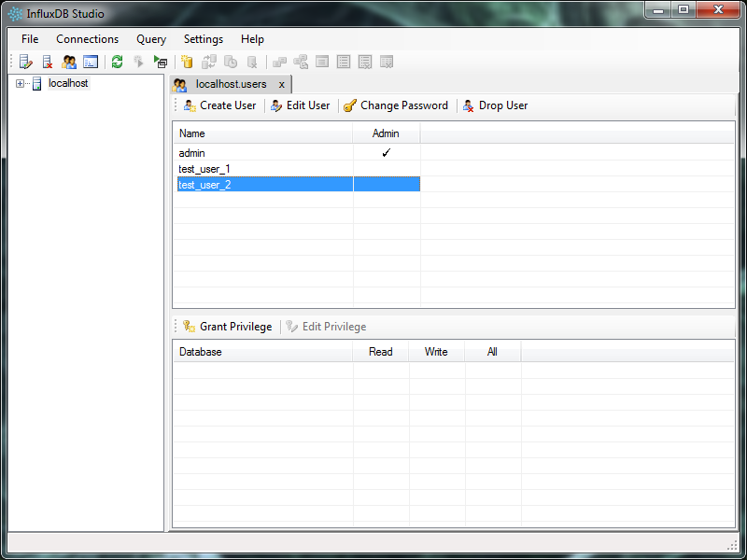
Task: Open the users toolbar icon
Action: (x=68, y=62)
